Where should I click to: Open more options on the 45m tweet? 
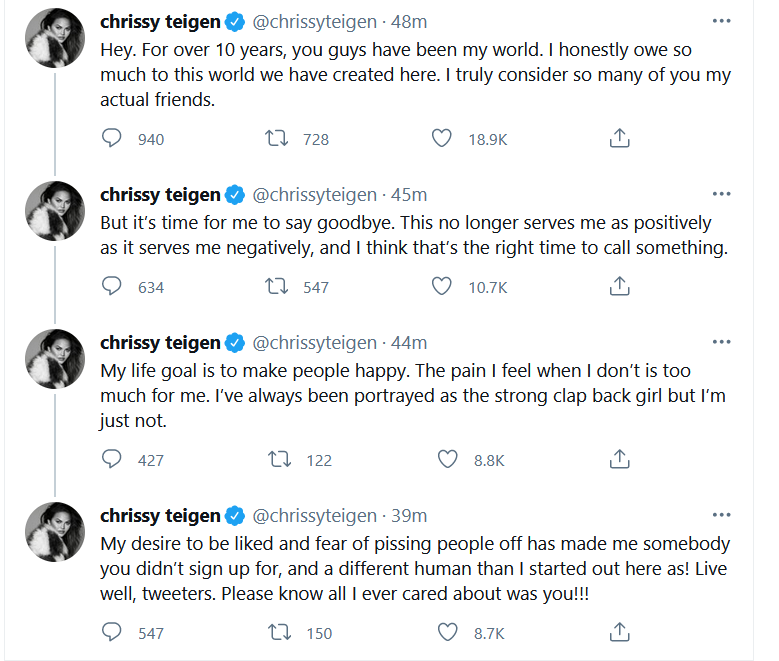[721, 194]
